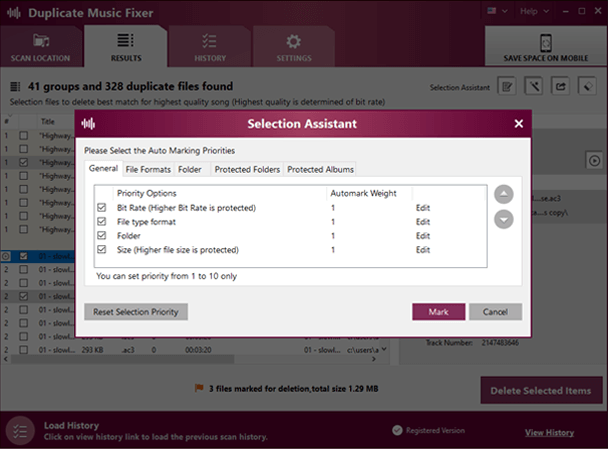Click the play preview icon
This screenshot has width=608, height=449.
594,161
